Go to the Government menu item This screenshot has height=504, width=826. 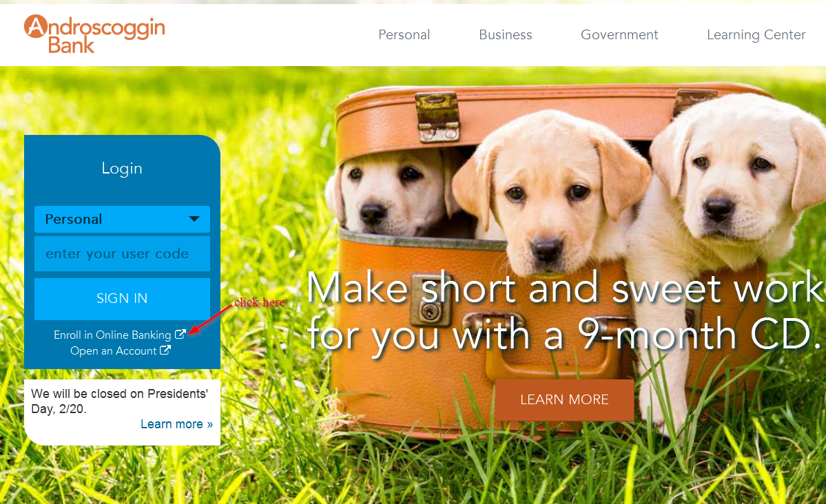click(619, 34)
